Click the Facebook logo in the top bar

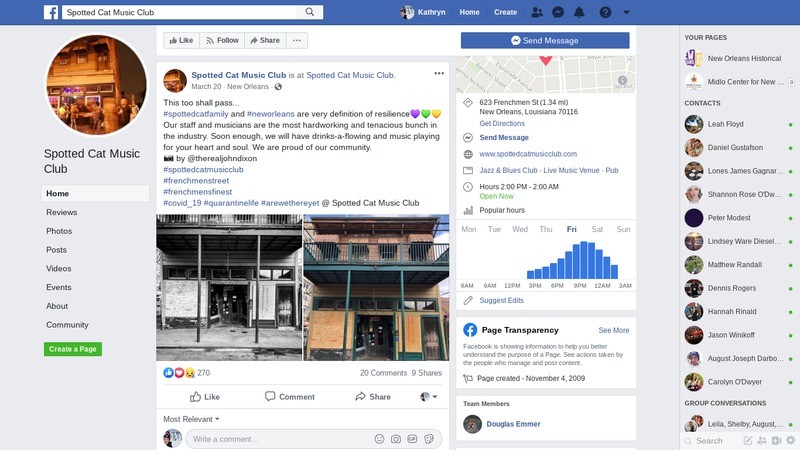coord(51,12)
